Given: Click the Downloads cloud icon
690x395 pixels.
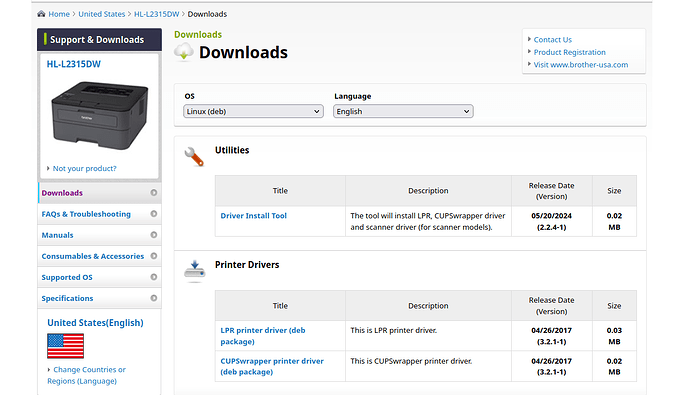Looking at the screenshot, I should 184,52.
